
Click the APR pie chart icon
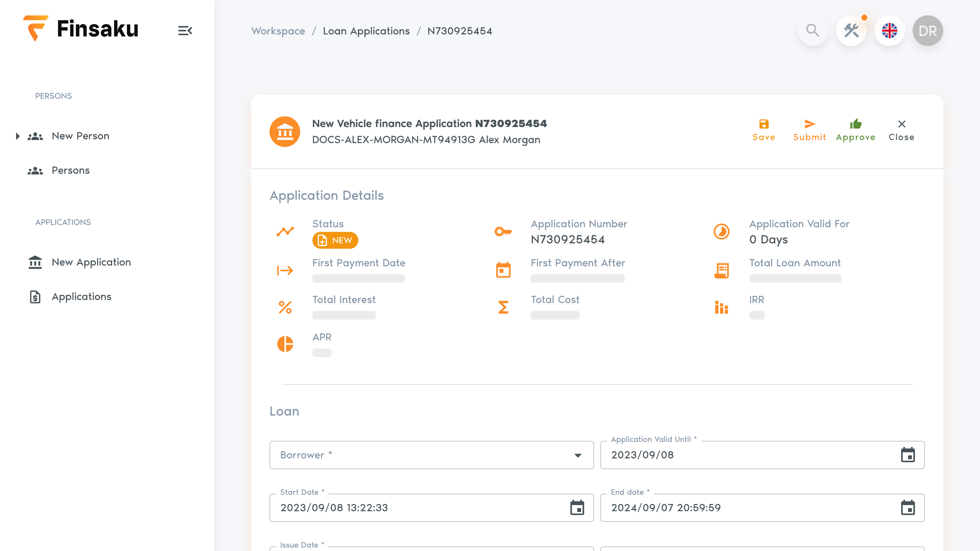tap(285, 344)
